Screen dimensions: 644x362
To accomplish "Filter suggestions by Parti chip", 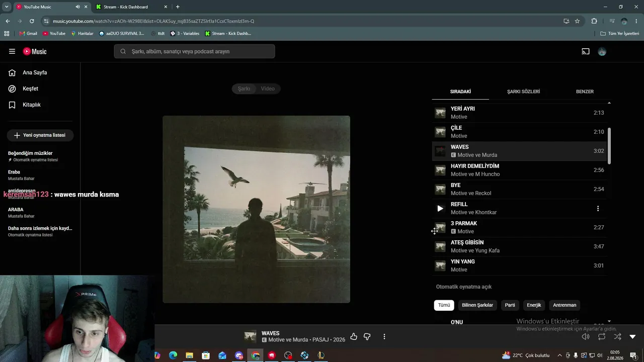I will (510, 305).
